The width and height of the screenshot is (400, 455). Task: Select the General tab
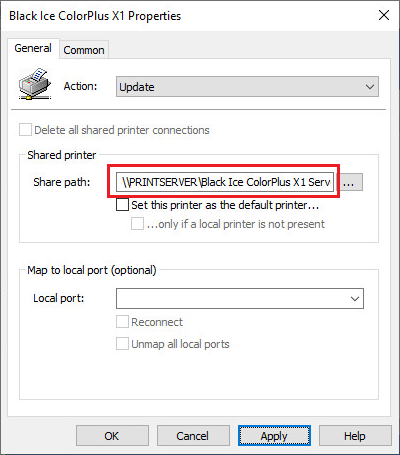[x=33, y=48]
